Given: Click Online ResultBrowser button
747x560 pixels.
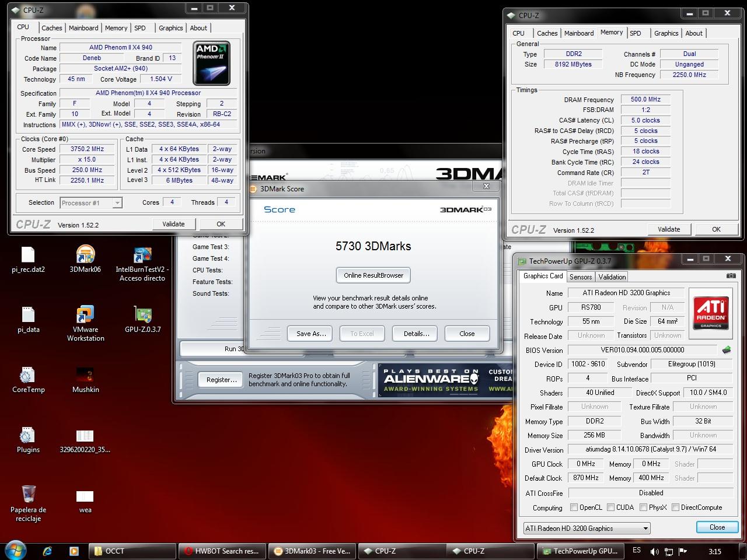Looking at the screenshot, I should [373, 275].
